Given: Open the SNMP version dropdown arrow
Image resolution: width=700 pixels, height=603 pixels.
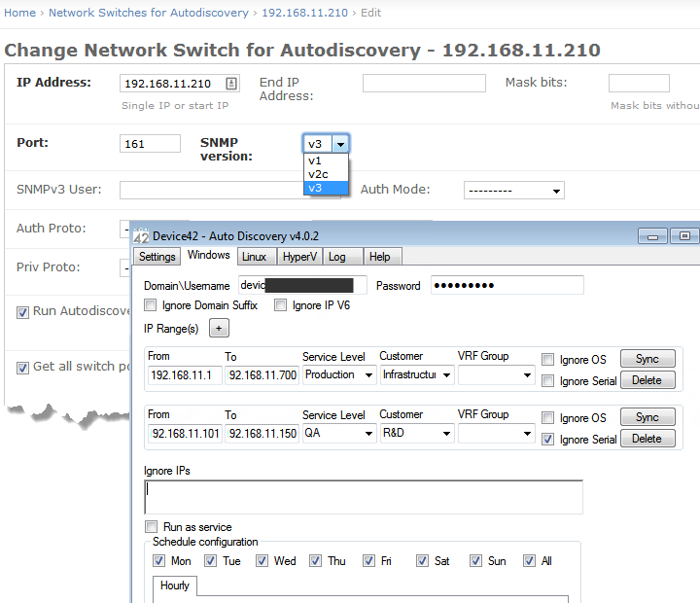Looking at the screenshot, I should click(340, 144).
